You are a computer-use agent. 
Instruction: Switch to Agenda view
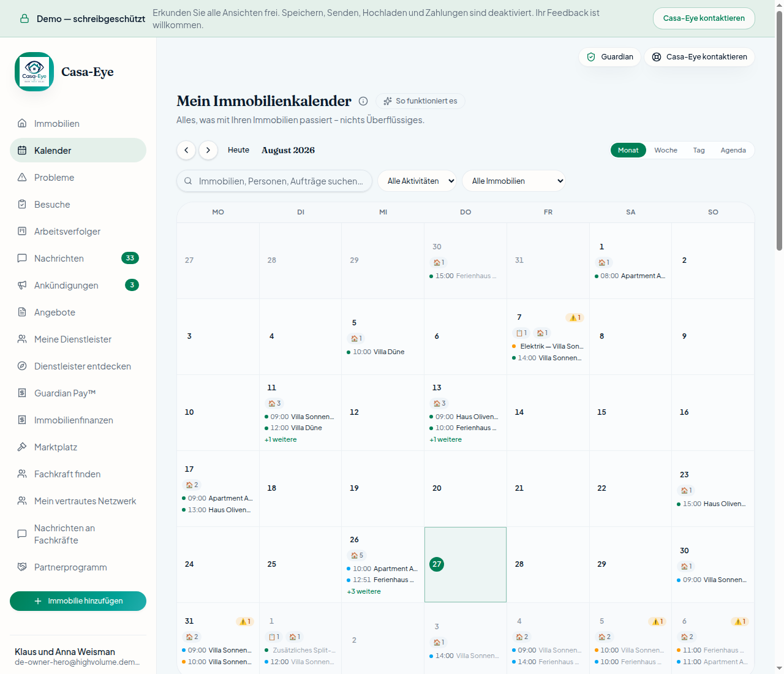click(733, 150)
